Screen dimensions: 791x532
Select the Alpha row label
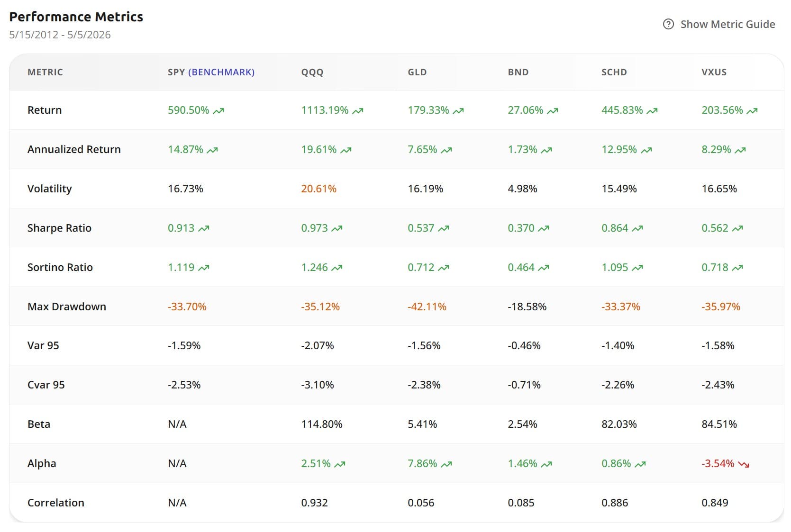(42, 463)
